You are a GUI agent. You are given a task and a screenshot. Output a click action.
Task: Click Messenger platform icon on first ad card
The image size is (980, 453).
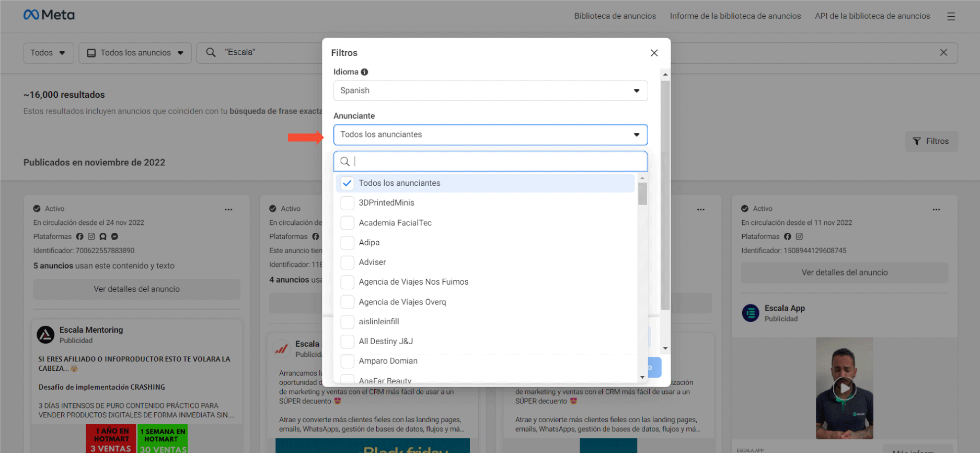pyautogui.click(x=114, y=236)
